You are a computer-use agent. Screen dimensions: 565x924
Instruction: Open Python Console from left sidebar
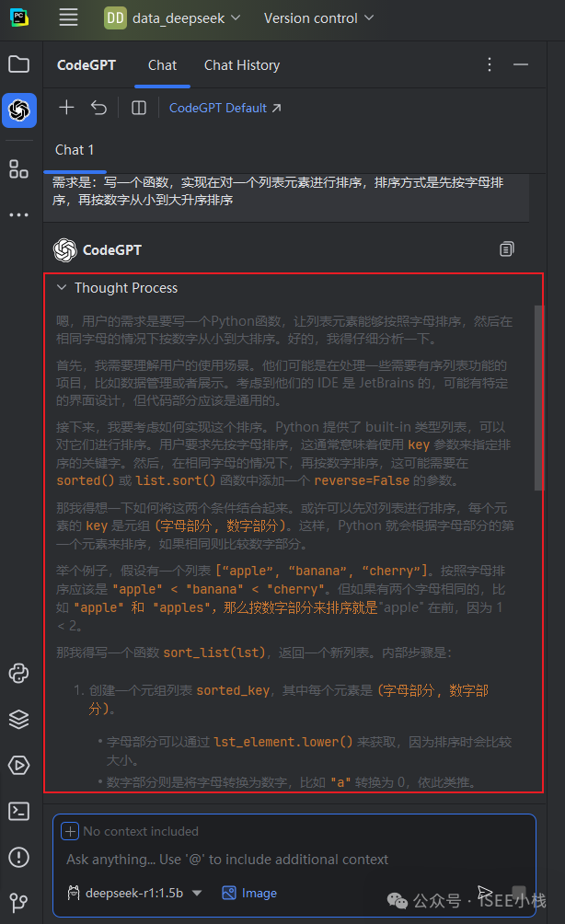click(18, 673)
